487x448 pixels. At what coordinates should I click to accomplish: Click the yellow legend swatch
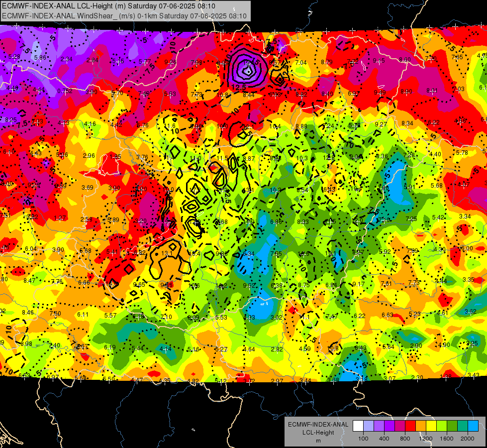pos(431,426)
